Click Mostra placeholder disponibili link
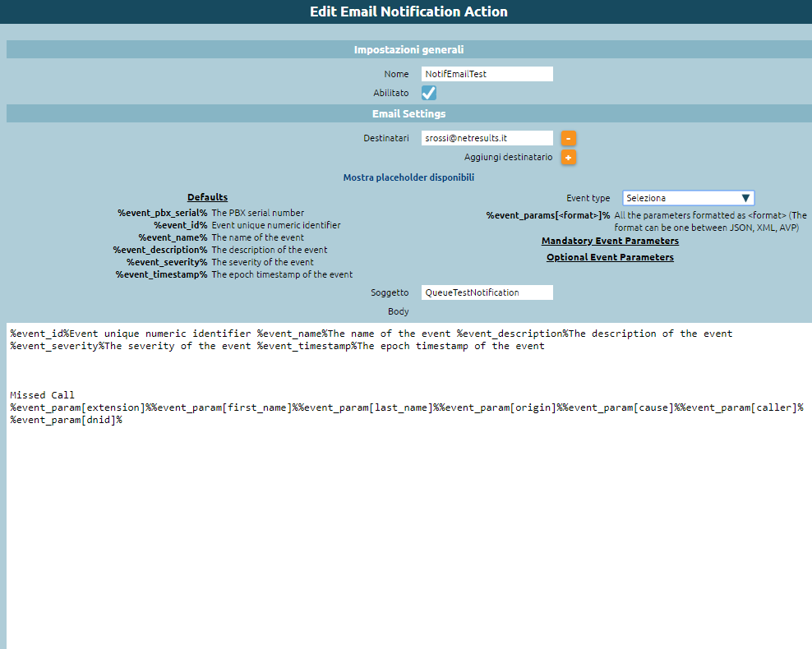 click(x=408, y=177)
